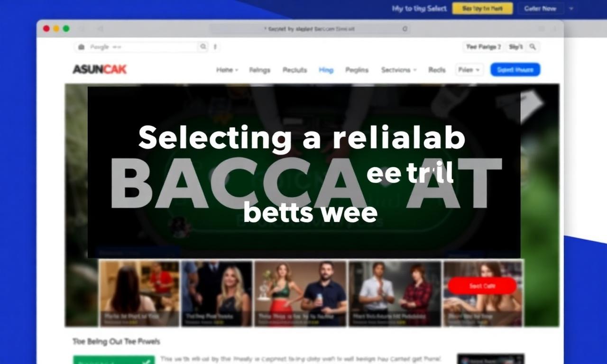Open the Reels navigation menu item
607x364 pixels.
[437, 70]
